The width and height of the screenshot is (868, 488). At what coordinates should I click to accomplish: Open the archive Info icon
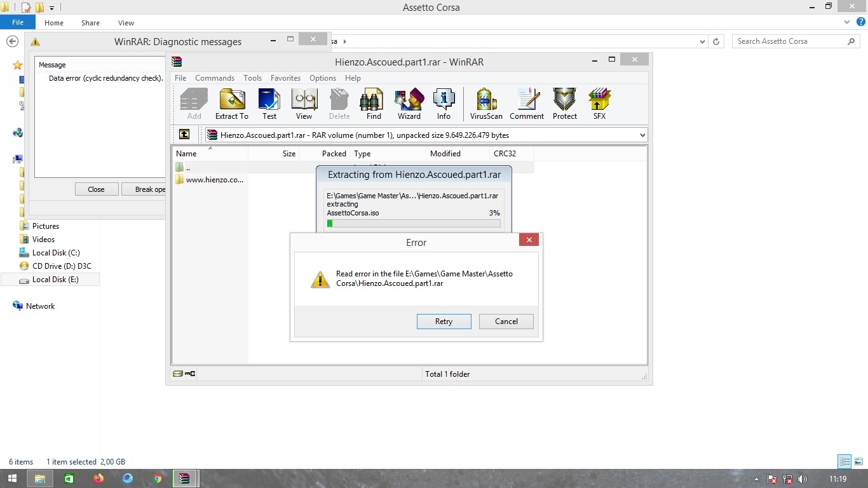coord(444,104)
